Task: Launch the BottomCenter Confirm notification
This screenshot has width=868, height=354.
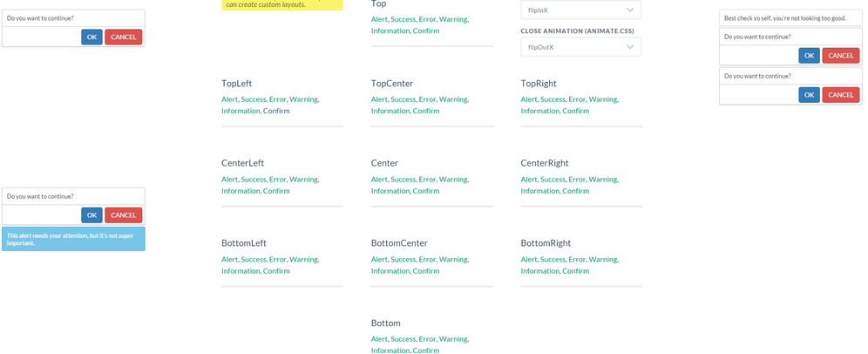Action: (x=425, y=271)
